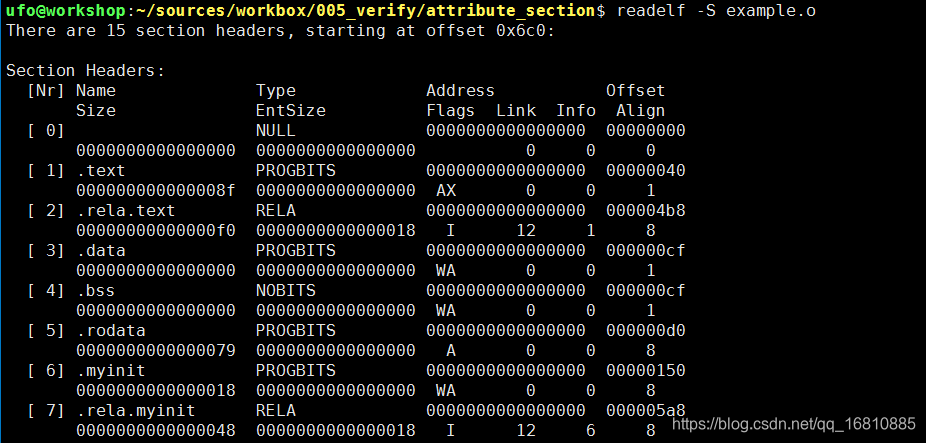Viewport: 926px width, 443px height.
Task: Click the section index [ 5]
Action: tap(45, 330)
